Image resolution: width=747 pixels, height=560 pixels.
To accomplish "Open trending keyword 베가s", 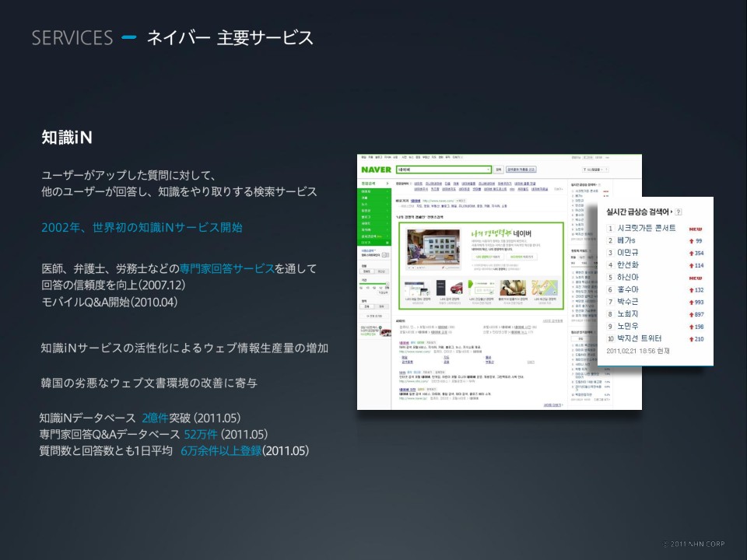I will coord(626,240).
